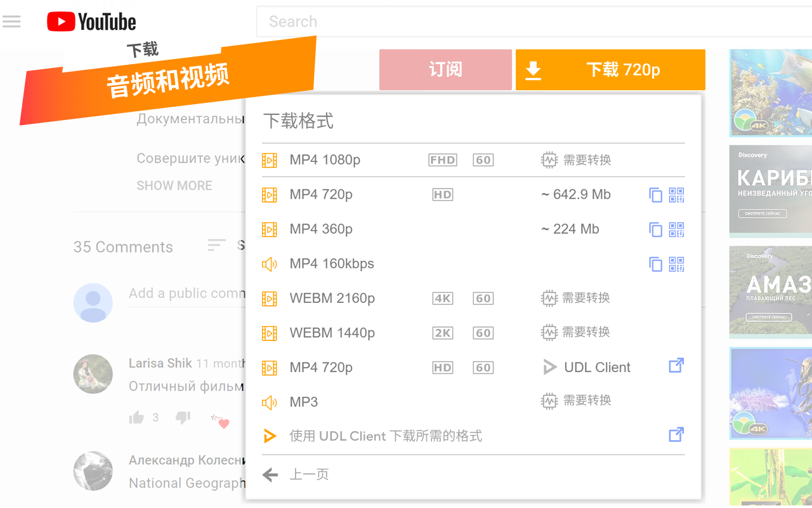Click the 60 fps badge on MP4 1080p

[483, 160]
